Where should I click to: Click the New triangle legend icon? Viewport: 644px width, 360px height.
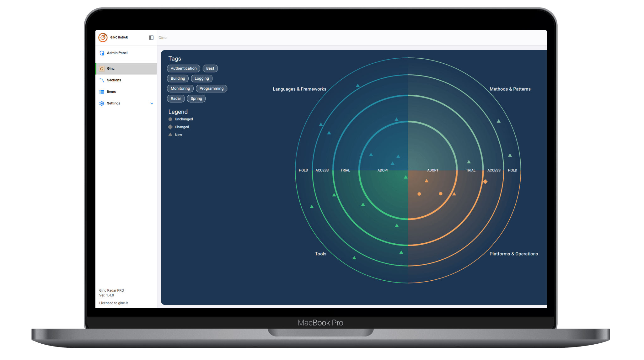(170, 135)
